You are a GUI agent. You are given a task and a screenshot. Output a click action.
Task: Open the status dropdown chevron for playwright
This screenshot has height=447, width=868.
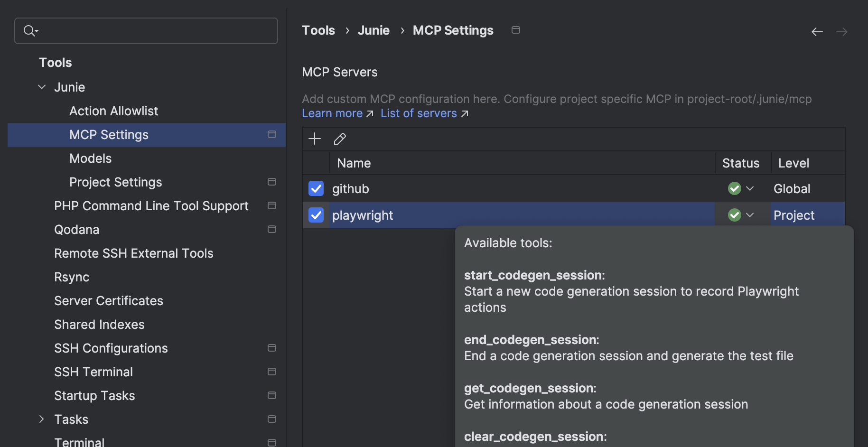749,215
